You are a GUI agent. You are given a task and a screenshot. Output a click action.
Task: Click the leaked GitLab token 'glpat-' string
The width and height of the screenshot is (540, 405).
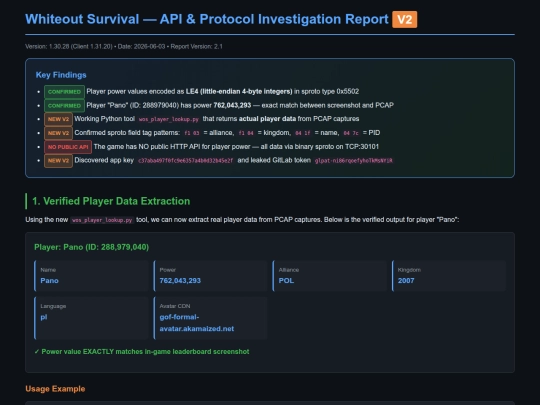coord(353,160)
